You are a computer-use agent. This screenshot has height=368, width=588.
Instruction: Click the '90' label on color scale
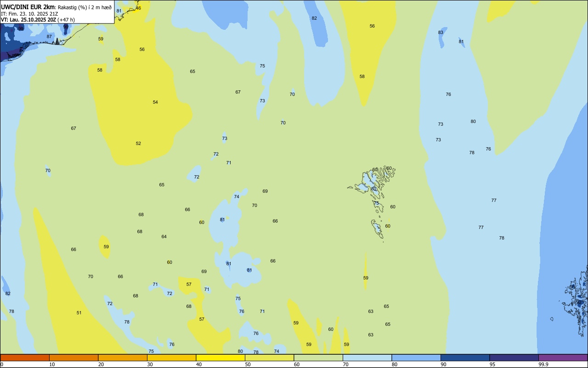(x=444, y=364)
